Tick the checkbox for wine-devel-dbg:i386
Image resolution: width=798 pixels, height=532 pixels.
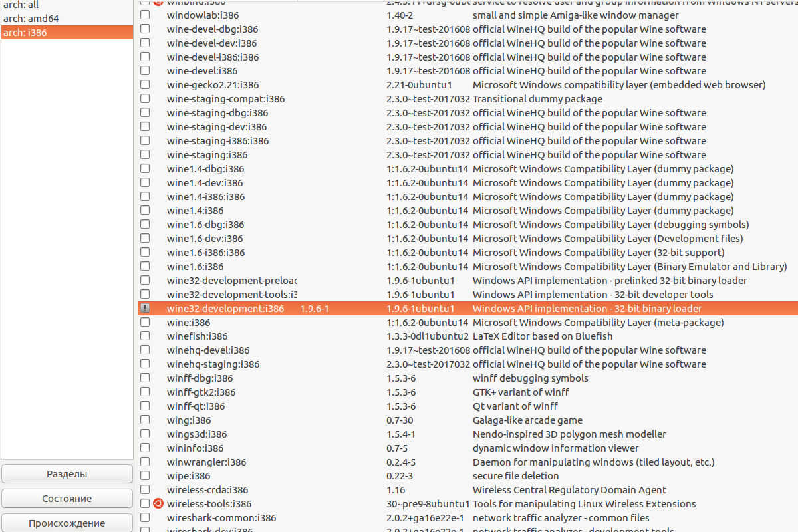pyautogui.click(x=145, y=29)
